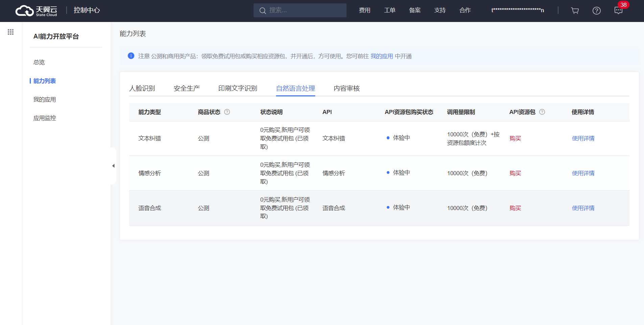Click the 能力类型 column header

click(150, 112)
